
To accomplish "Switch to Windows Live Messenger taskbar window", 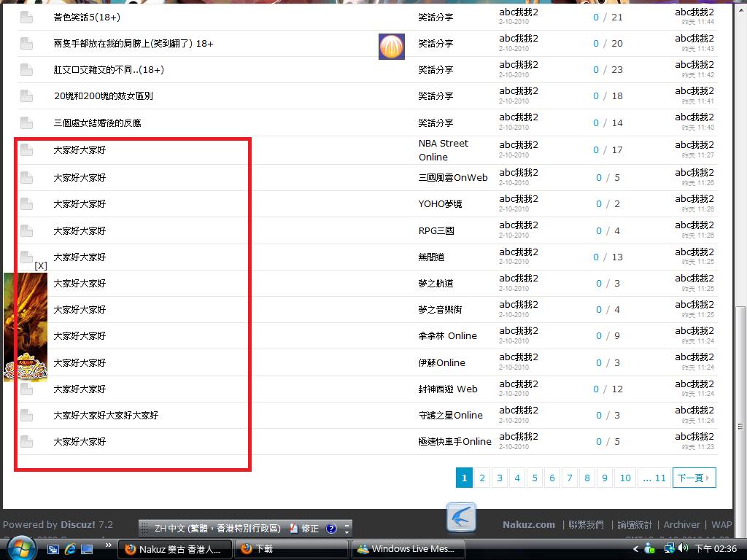I will (x=407, y=549).
